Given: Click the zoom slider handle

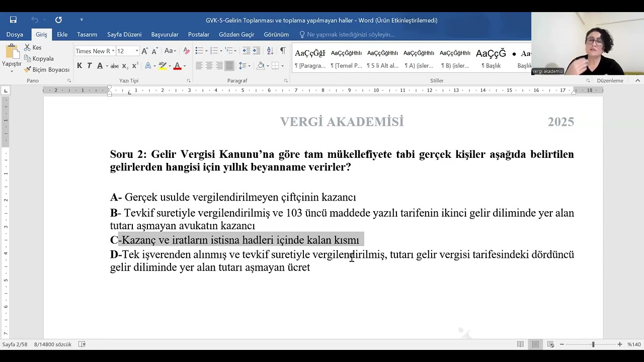Looking at the screenshot, I should tap(593, 344).
